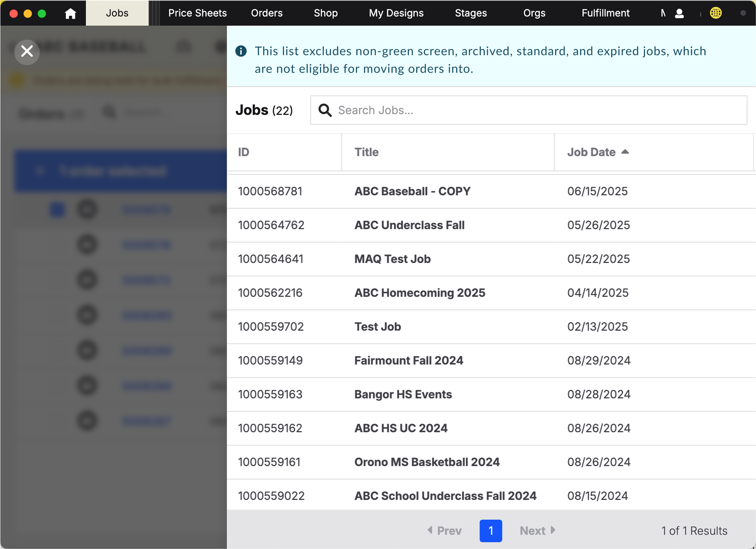
Task: Open the Fulfillment menu item
Action: click(x=605, y=13)
